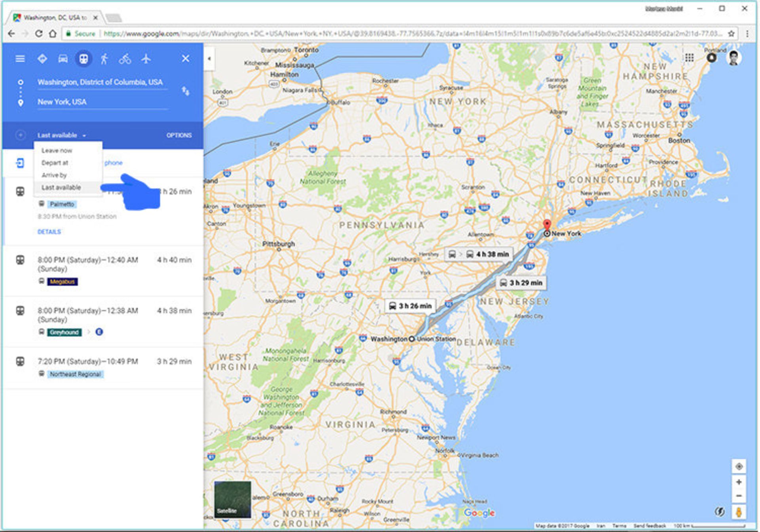
Task: Open the Last available time dropdown
Action: [x=61, y=135]
